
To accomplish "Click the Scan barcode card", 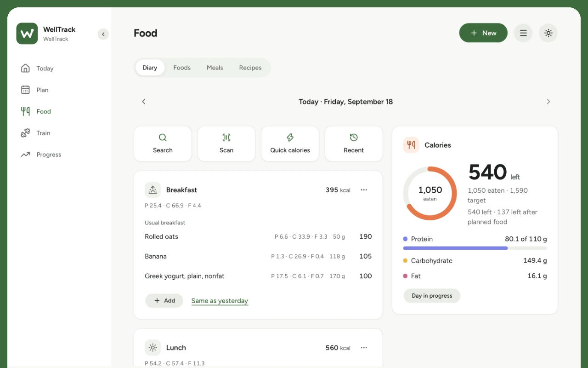I will click(226, 144).
